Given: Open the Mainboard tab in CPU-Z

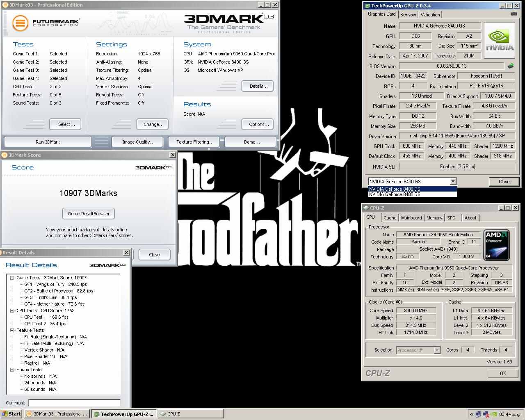Looking at the screenshot, I should point(411,218).
